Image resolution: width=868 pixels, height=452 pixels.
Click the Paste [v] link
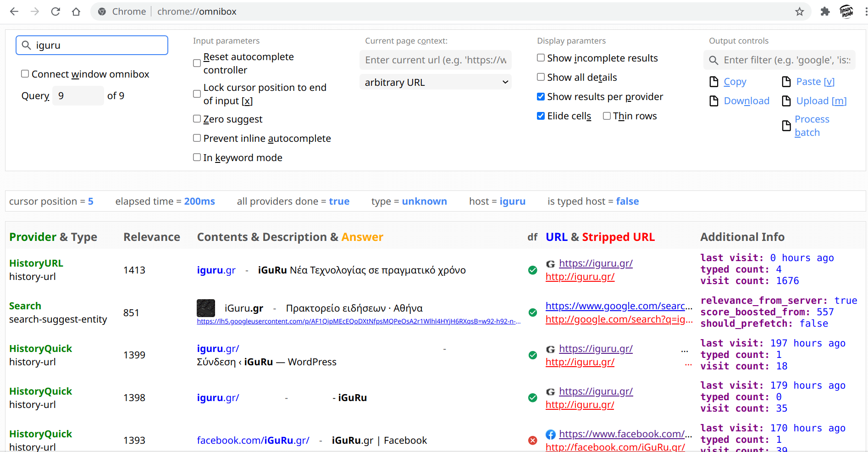815,82
